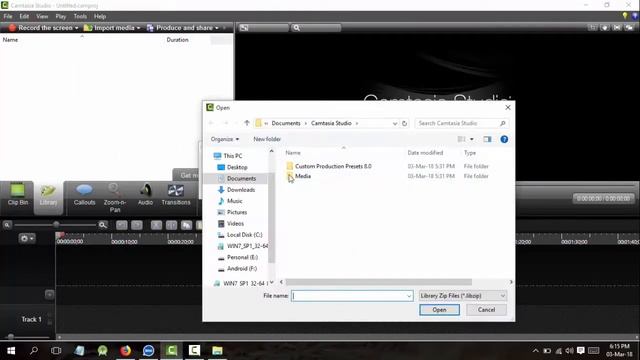The image size is (640, 360).
Task: Click Import media button
Action: (109, 28)
